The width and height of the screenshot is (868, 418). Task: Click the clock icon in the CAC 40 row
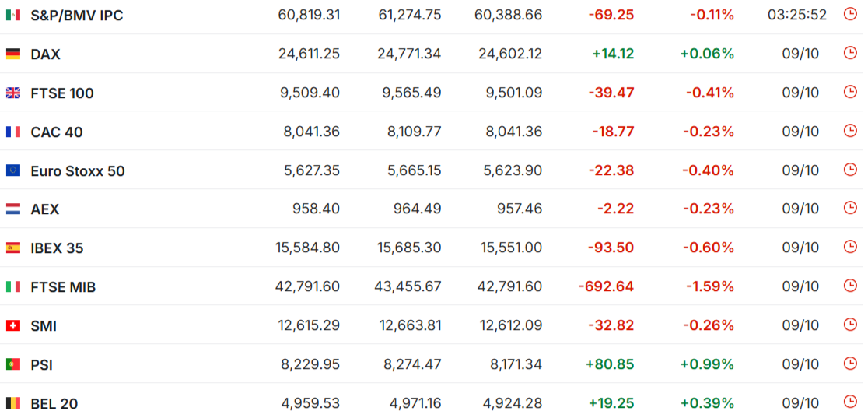click(x=849, y=131)
